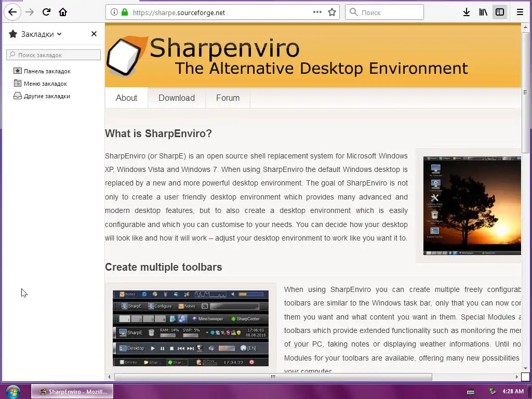Image resolution: width=532 pixels, height=399 pixels.
Task: Open the Library icon
Action: (483, 12)
